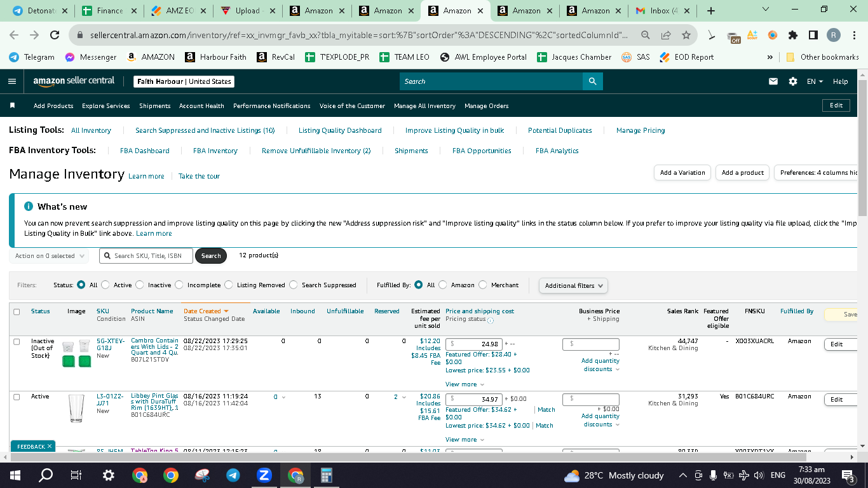Switch to the Finance browser tab

pyautogui.click(x=110, y=11)
